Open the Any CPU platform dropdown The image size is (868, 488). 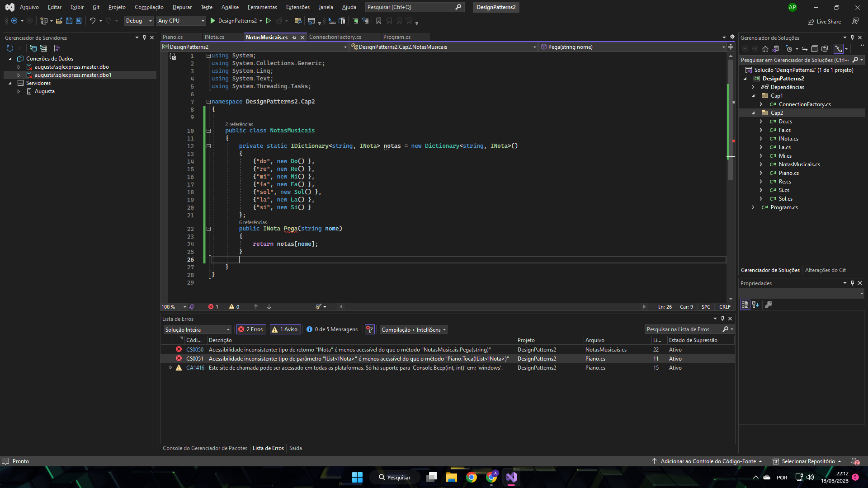click(x=181, y=21)
